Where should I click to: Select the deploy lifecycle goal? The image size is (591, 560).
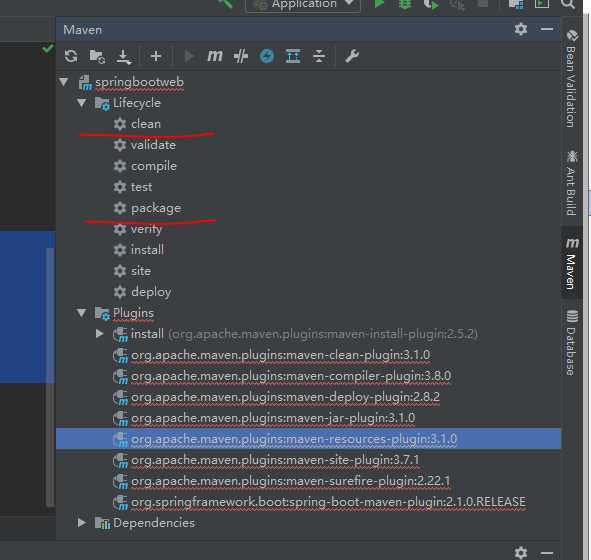[151, 292]
